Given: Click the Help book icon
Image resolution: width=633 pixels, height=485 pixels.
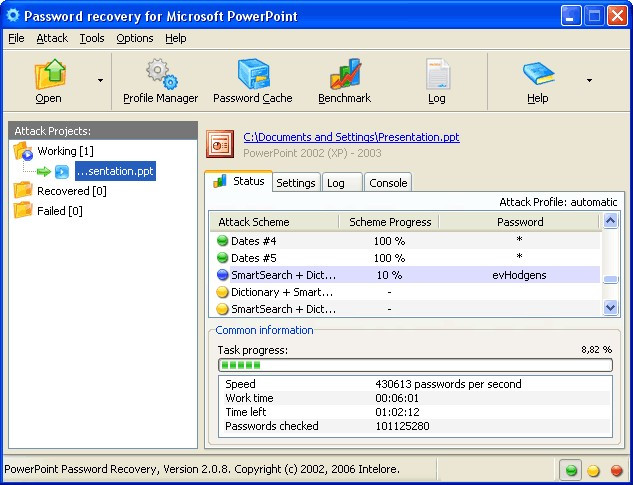Looking at the screenshot, I should (538, 74).
